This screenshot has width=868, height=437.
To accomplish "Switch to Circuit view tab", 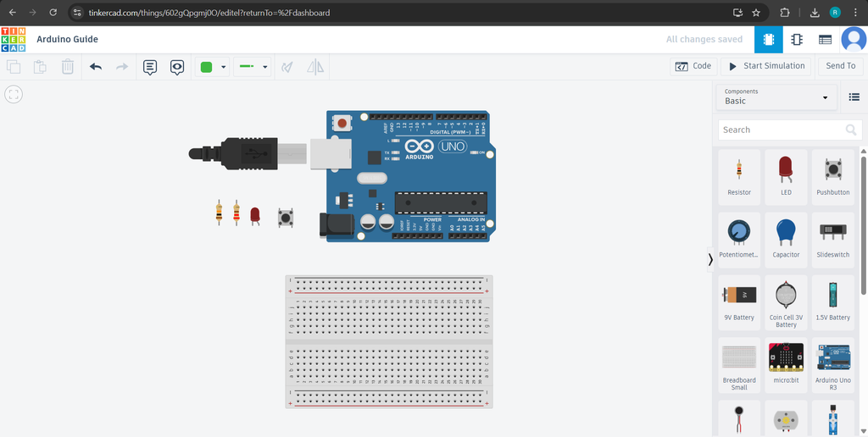I will click(768, 40).
